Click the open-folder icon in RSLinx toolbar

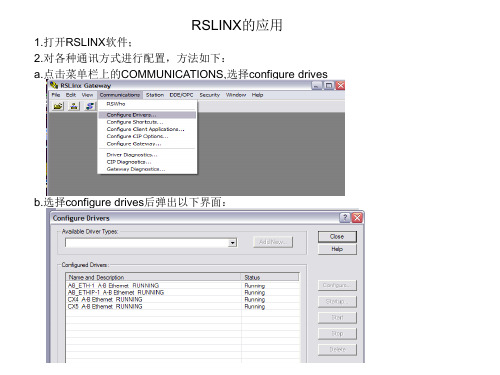(58, 106)
